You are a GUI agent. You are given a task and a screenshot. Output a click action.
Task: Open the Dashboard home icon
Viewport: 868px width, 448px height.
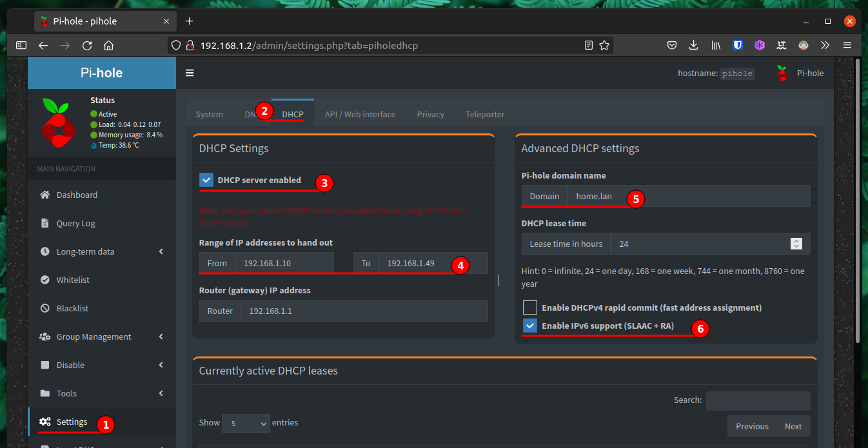[x=44, y=195]
